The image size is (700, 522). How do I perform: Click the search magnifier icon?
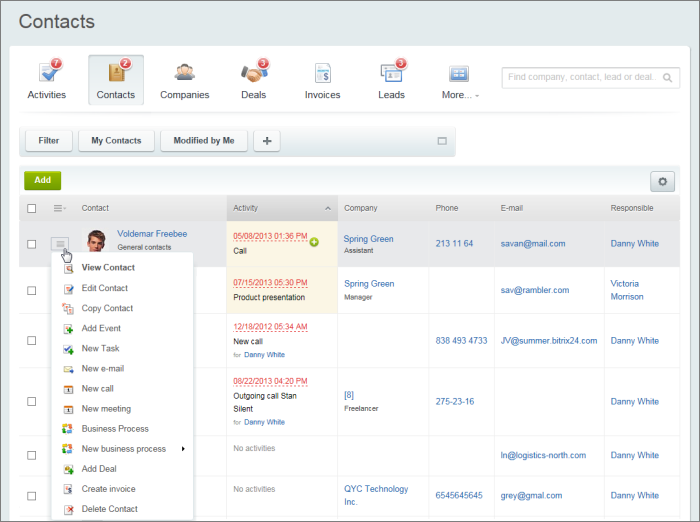tap(669, 77)
